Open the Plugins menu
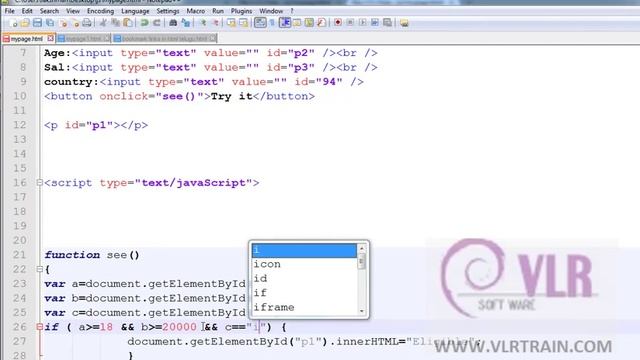The width and height of the screenshot is (640, 360). click(242, 11)
